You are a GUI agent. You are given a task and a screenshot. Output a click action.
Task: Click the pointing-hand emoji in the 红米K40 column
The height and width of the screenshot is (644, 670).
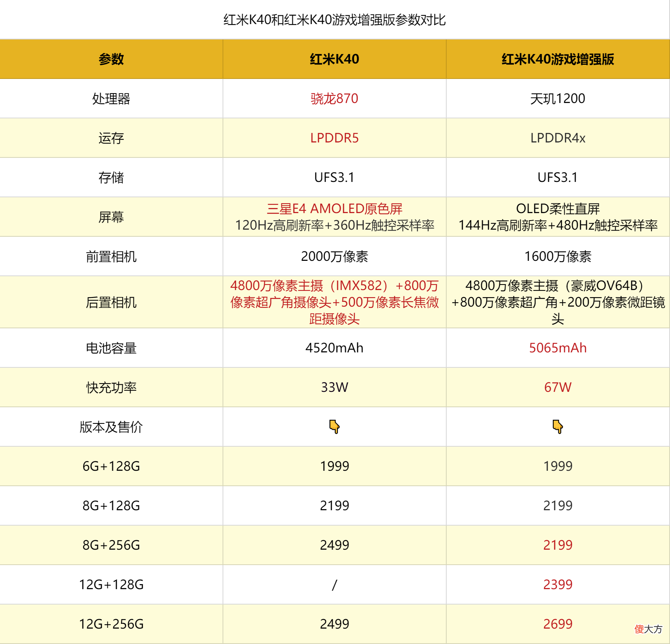[x=334, y=427]
